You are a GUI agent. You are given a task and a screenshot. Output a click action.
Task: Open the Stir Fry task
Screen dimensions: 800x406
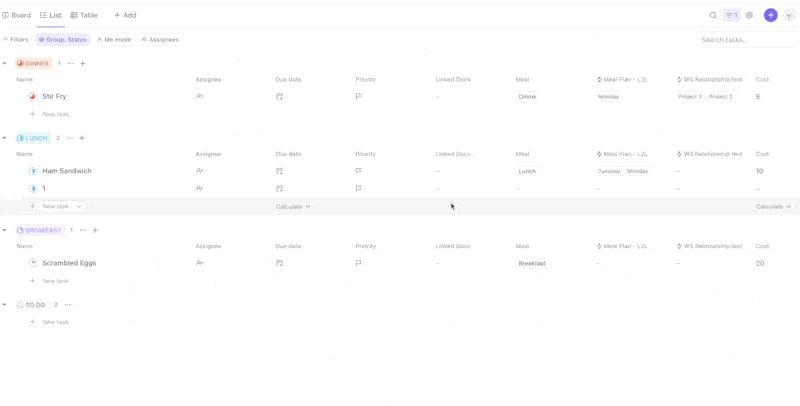click(54, 96)
